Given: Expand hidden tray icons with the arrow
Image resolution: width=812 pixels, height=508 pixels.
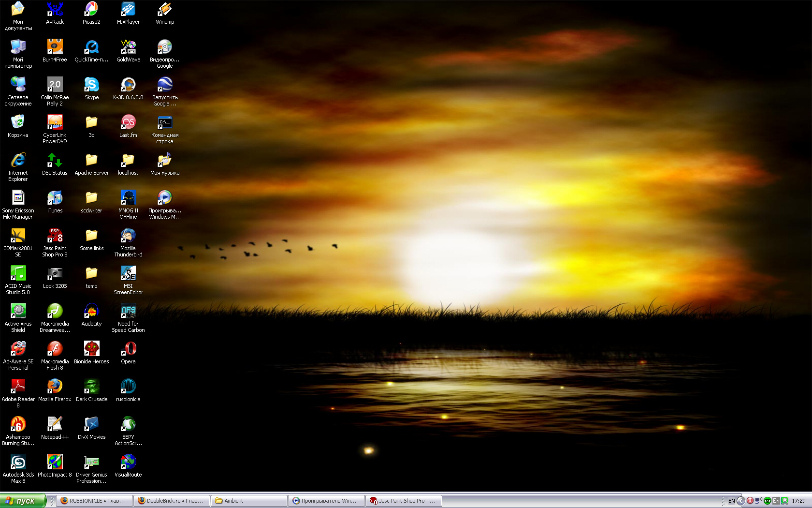Looking at the screenshot, I should 740,501.
